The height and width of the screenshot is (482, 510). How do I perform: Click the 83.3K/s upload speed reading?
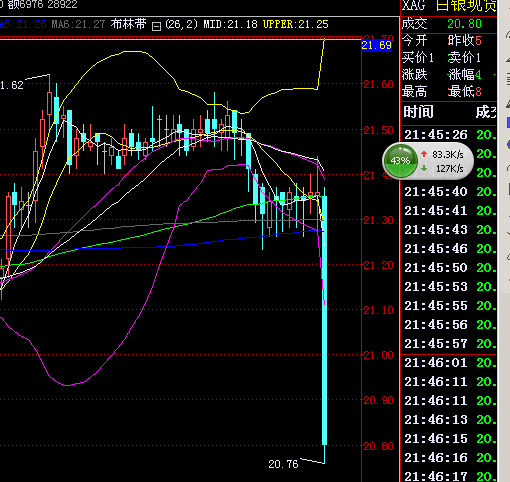point(448,155)
